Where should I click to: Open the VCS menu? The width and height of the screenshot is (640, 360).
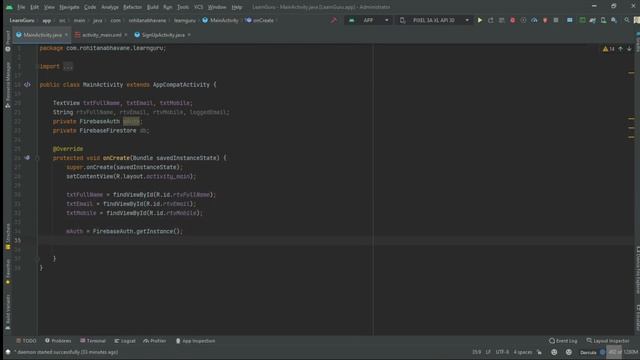pos(198,7)
